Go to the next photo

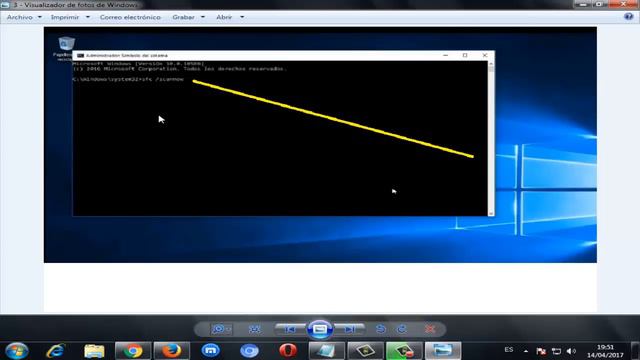349,329
